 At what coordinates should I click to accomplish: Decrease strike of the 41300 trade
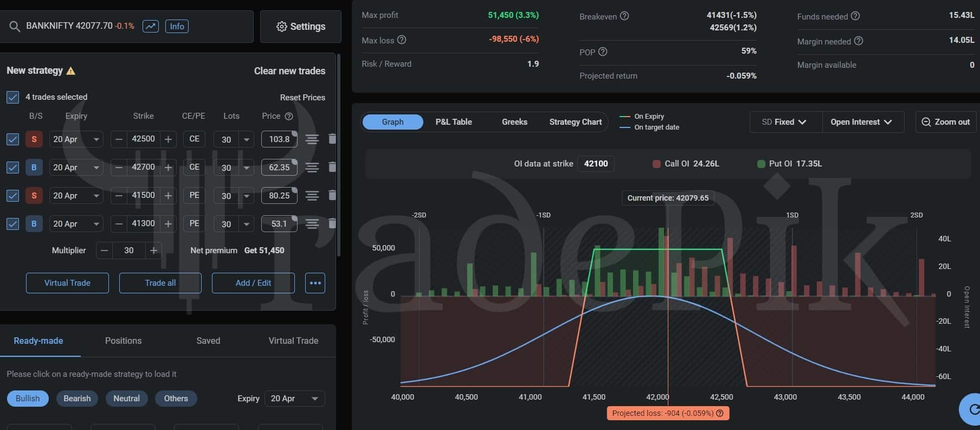[119, 224]
